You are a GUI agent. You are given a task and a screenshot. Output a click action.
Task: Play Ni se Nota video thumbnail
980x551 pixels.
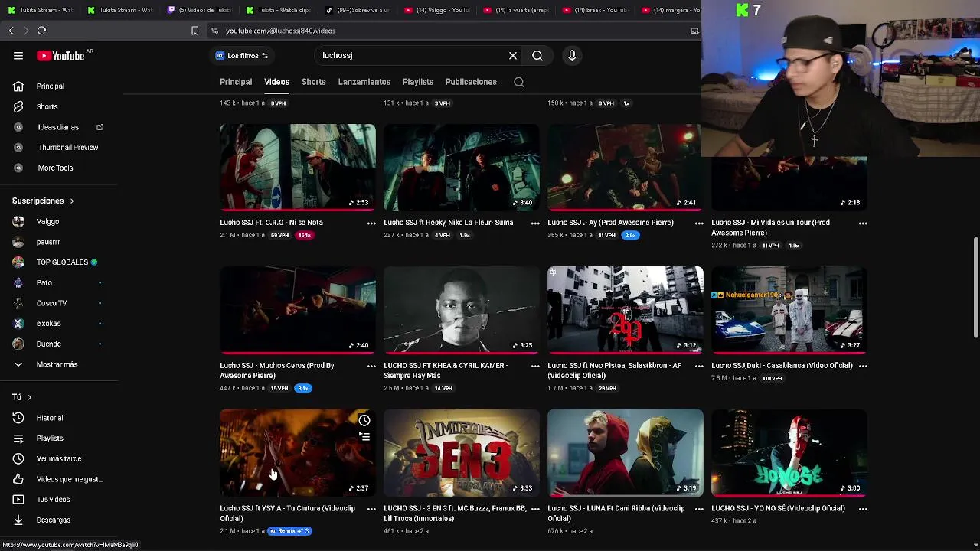(298, 167)
